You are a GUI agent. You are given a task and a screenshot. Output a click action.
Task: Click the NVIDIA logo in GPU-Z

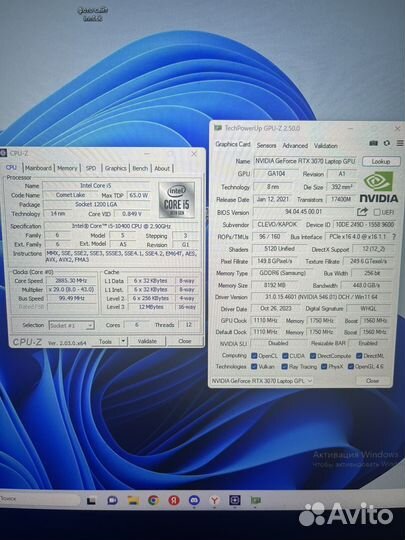tap(379, 187)
